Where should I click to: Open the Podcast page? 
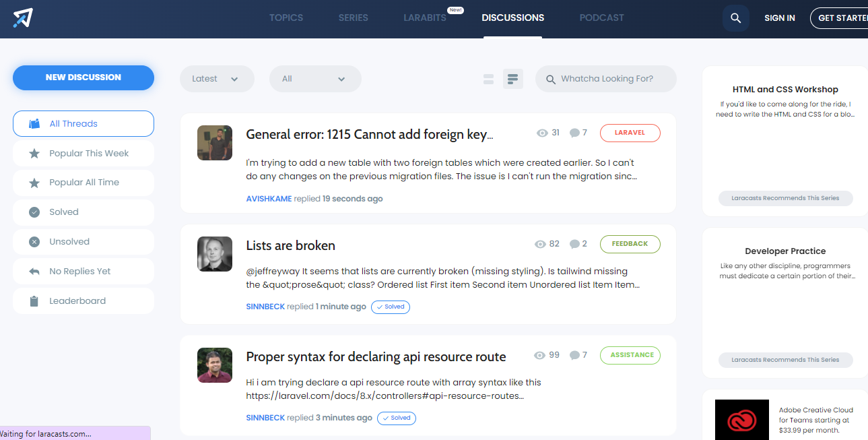[601, 18]
